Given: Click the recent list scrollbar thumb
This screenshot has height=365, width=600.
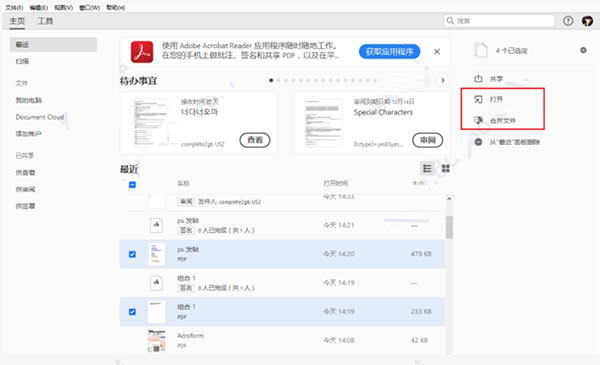Looking at the screenshot, I should pyautogui.click(x=449, y=227).
